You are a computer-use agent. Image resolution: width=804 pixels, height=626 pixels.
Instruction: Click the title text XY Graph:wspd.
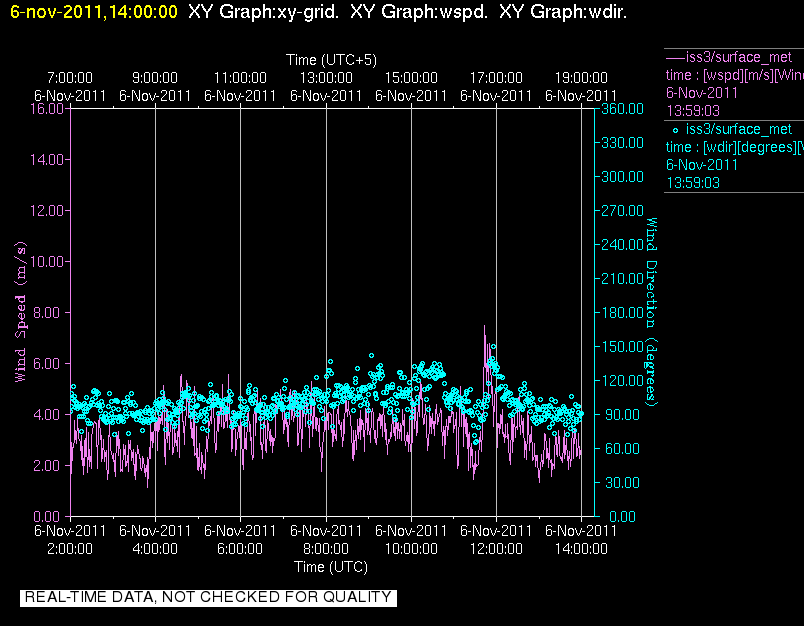[x=419, y=11]
